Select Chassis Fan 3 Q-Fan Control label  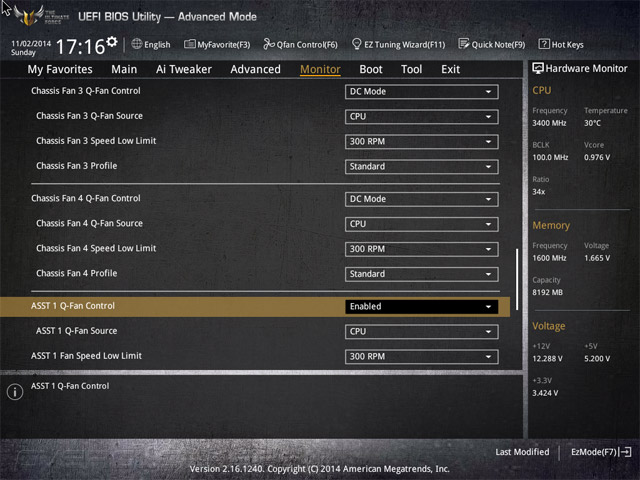pyautogui.click(x=86, y=91)
